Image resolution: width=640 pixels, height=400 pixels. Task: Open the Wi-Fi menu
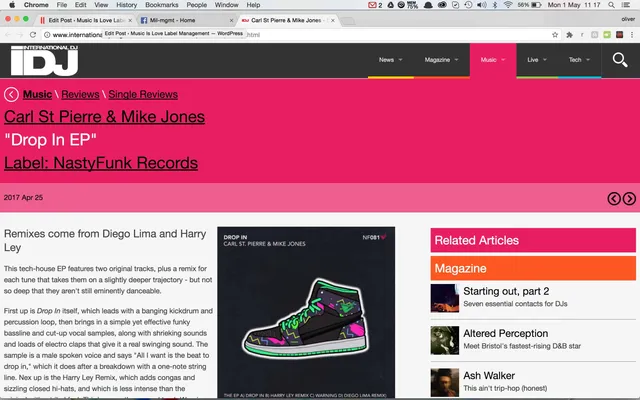click(x=508, y=5)
